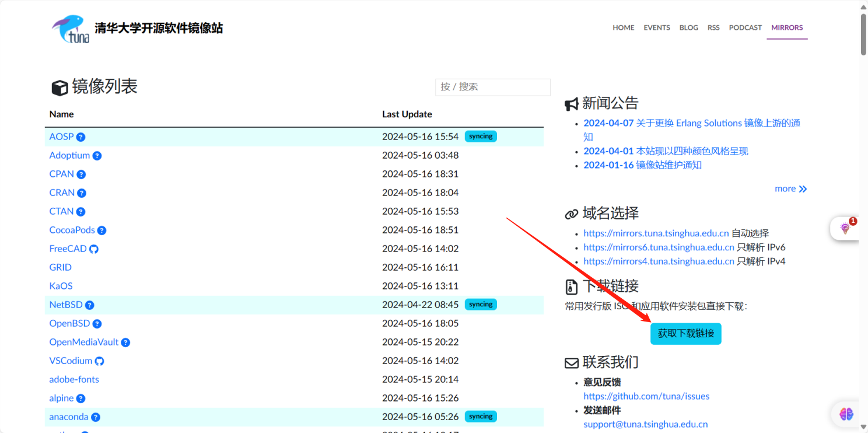
Task: Click the Last Update column header
Action: click(x=407, y=114)
